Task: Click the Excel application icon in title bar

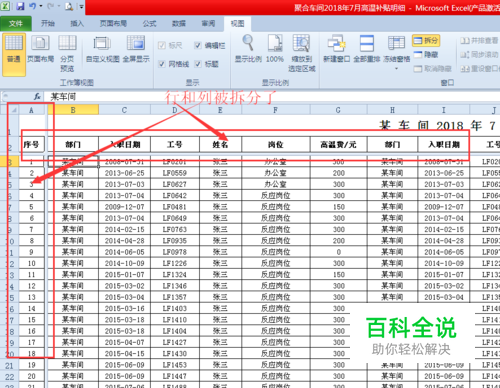Action: (5, 6)
